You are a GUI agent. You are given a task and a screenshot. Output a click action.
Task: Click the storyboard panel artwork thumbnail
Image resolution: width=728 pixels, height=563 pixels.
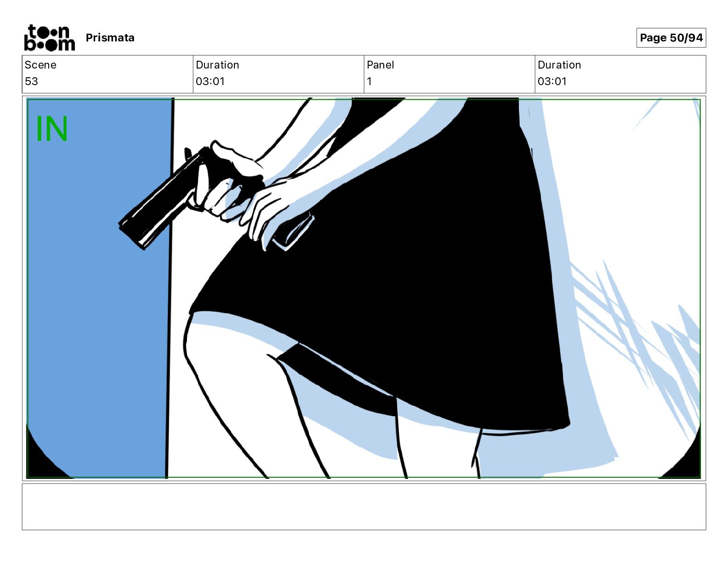tap(364, 288)
